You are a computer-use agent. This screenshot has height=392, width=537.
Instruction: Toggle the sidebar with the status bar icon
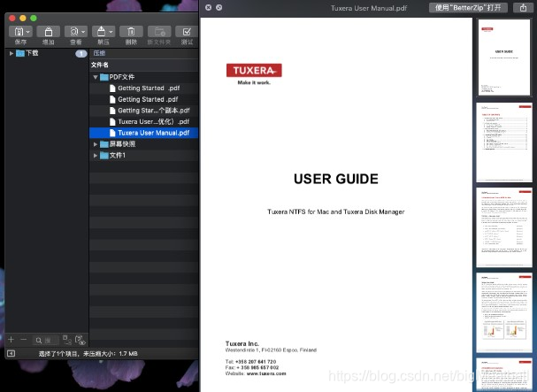[x=11, y=353]
